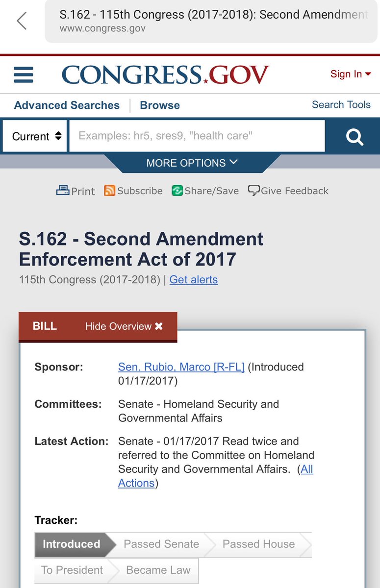Image resolution: width=380 pixels, height=588 pixels.
Task: Click the Became Law tracker step
Action: tap(158, 570)
